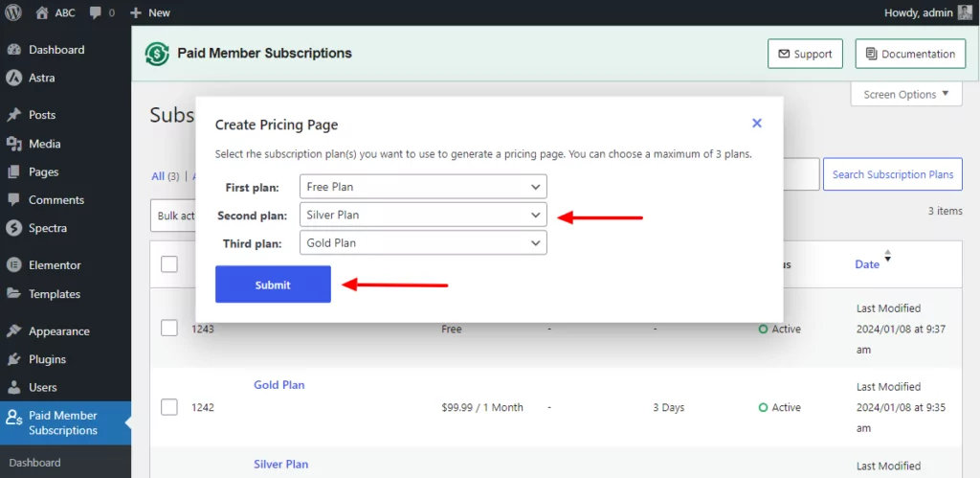Open the Appearance menu
This screenshot has height=478, width=980.
coord(59,331)
